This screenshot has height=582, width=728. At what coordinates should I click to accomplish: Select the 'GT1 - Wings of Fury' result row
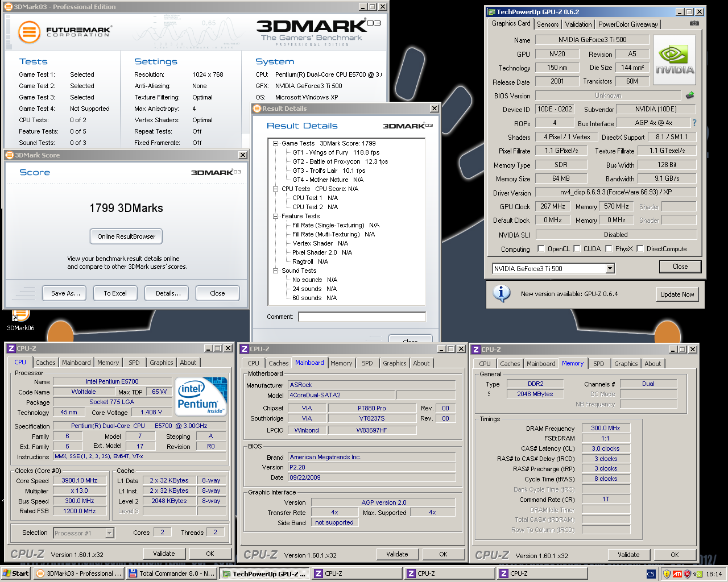pos(336,152)
